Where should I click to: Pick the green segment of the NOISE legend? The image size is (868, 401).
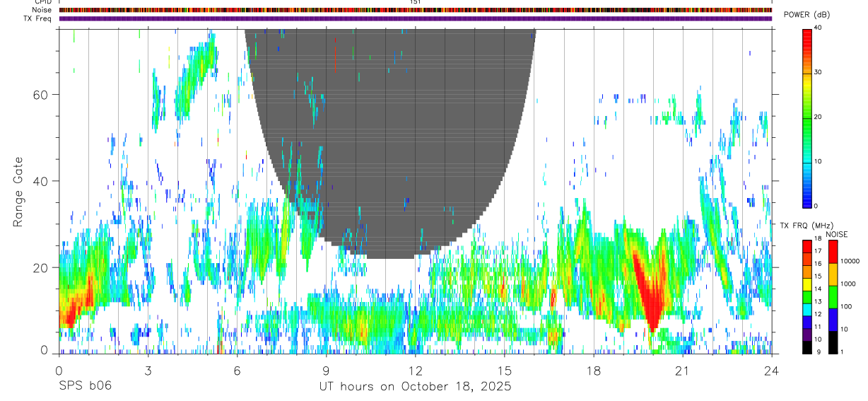(x=832, y=297)
